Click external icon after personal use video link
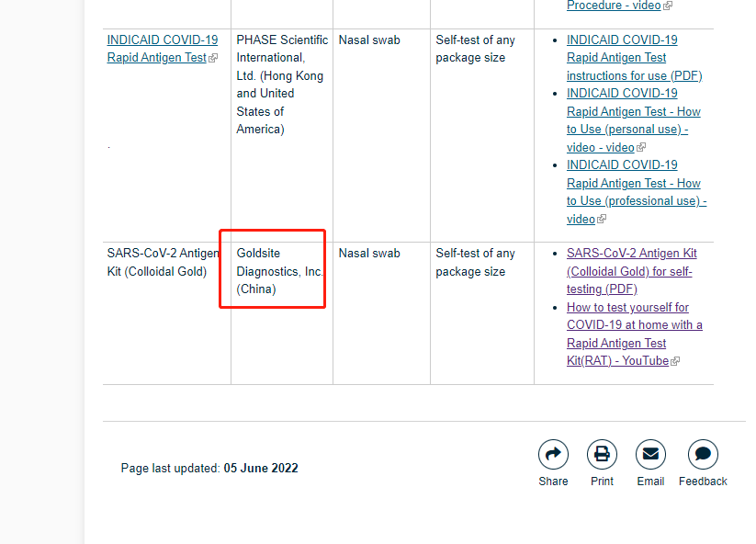 (x=641, y=148)
